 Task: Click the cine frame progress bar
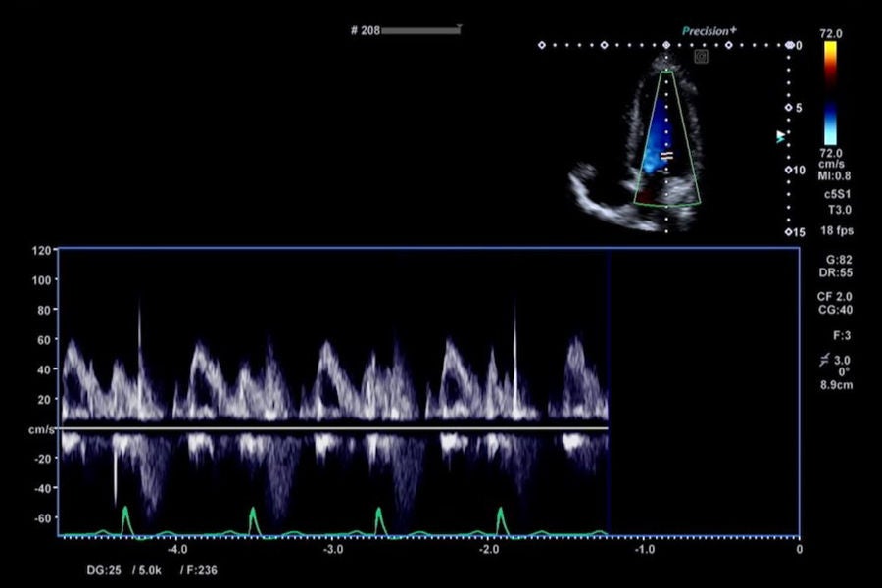[421, 30]
